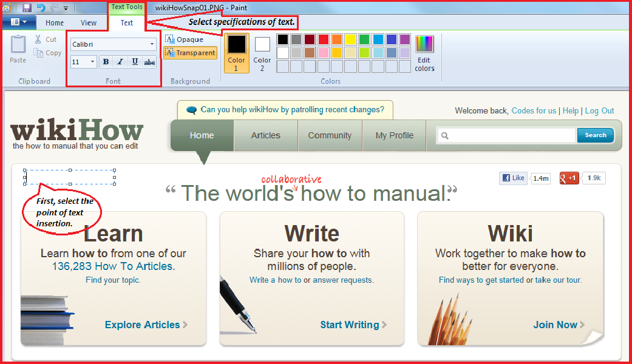Undo the last action

[41, 8]
